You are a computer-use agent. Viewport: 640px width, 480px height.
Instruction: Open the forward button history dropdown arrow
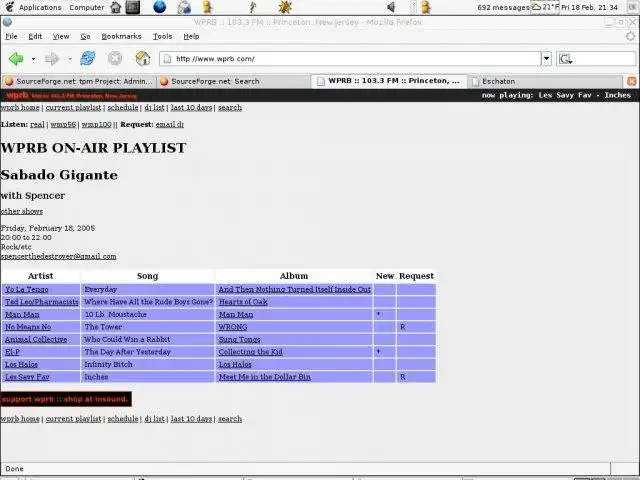(70, 59)
